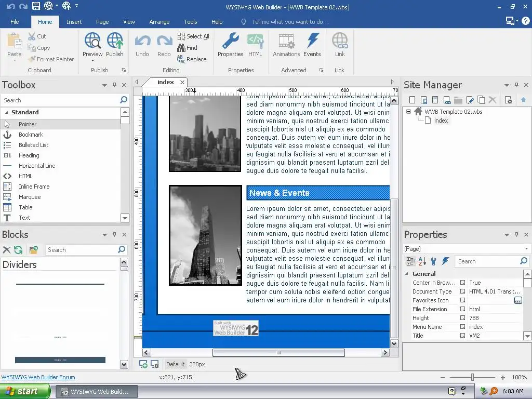Click the Paste clipboard icon
Viewport: 532px width, 399px height.
[x=15, y=41]
